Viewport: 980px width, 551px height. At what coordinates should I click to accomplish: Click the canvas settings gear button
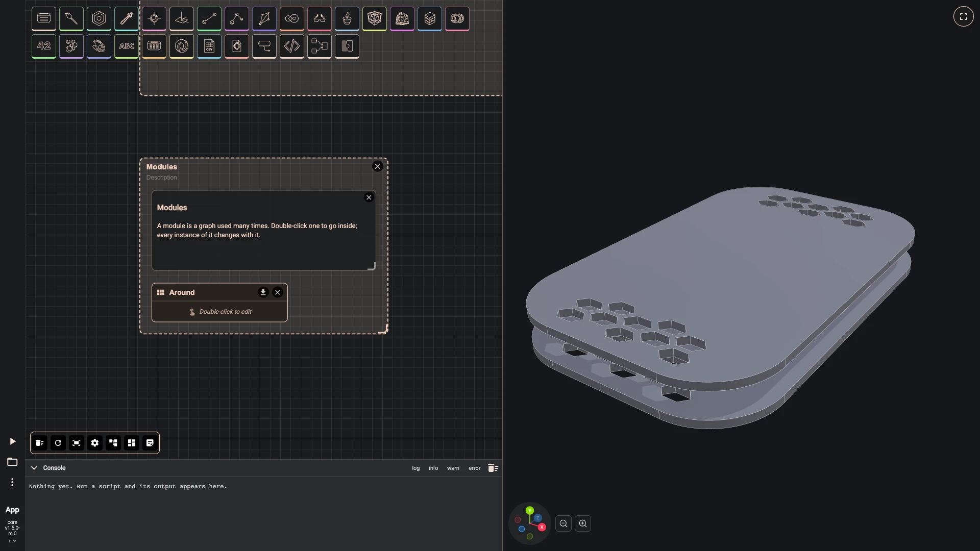click(95, 443)
